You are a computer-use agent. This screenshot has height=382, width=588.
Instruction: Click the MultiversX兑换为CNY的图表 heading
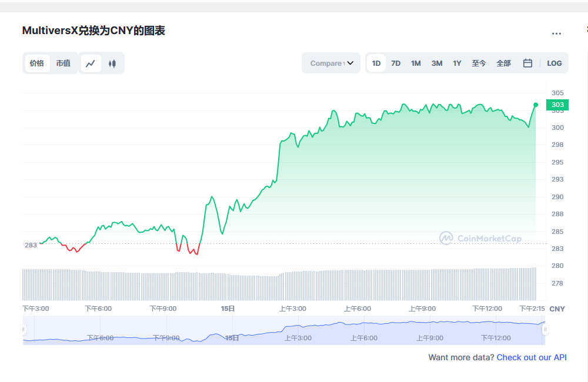click(x=93, y=31)
